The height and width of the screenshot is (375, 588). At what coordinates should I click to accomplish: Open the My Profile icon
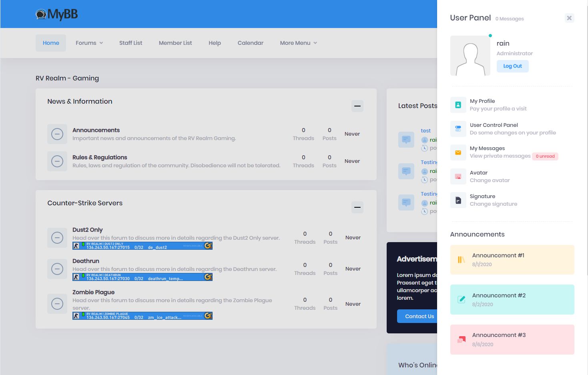pyautogui.click(x=458, y=105)
